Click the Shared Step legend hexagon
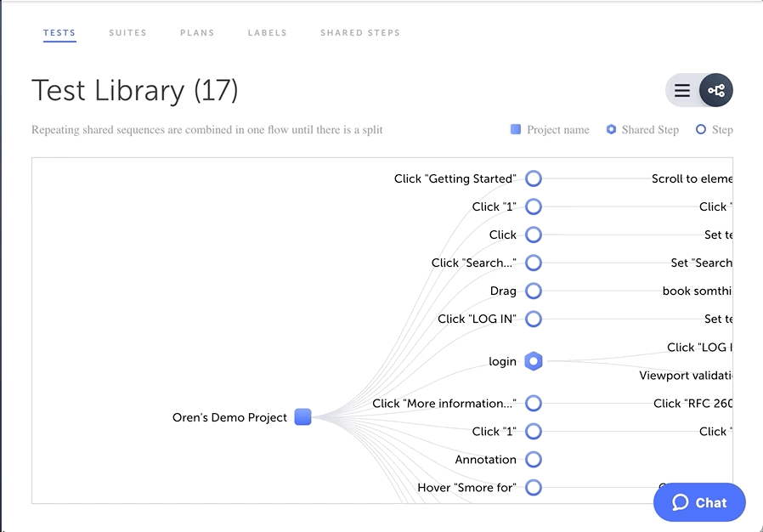 coord(611,129)
